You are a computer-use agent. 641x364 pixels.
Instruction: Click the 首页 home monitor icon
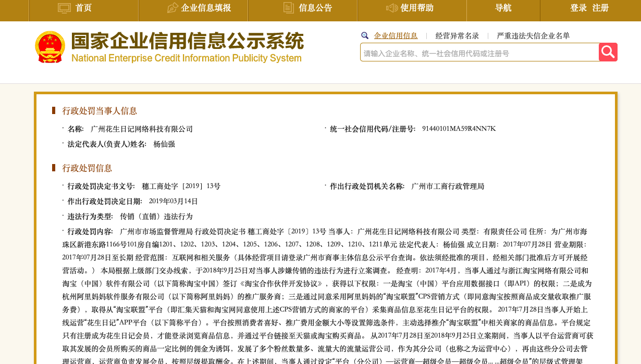pyautogui.click(x=64, y=8)
